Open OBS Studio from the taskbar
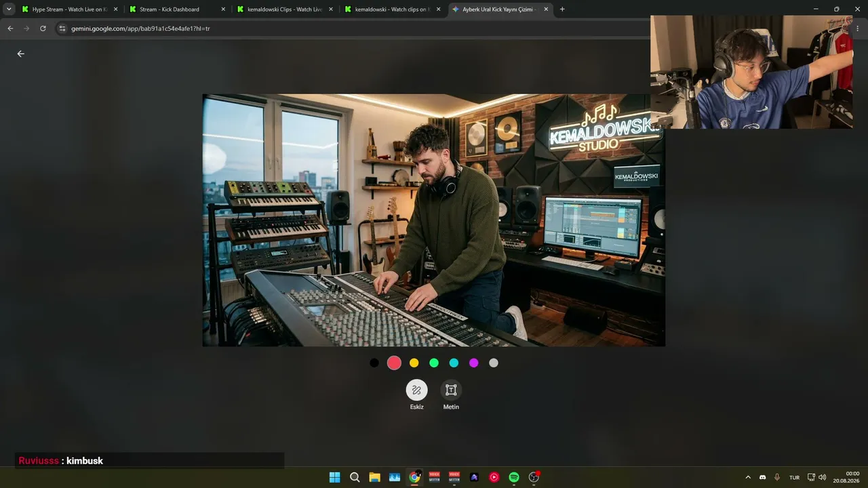Viewport: 868px width, 488px height. 534,477
